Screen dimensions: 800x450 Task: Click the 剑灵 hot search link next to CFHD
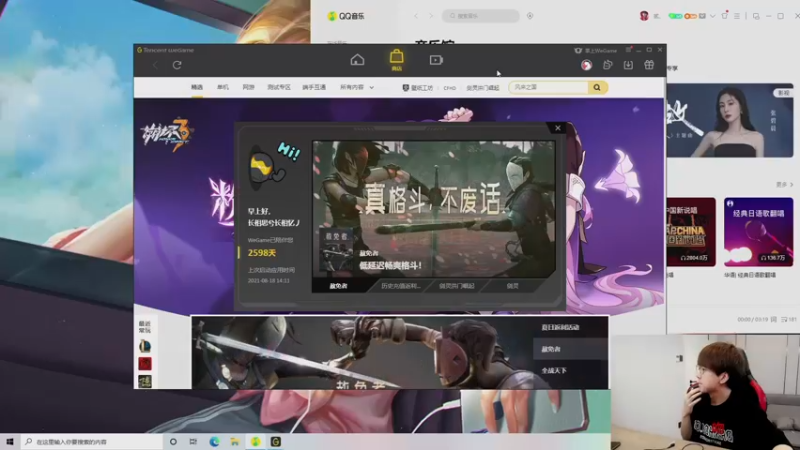(x=482, y=88)
